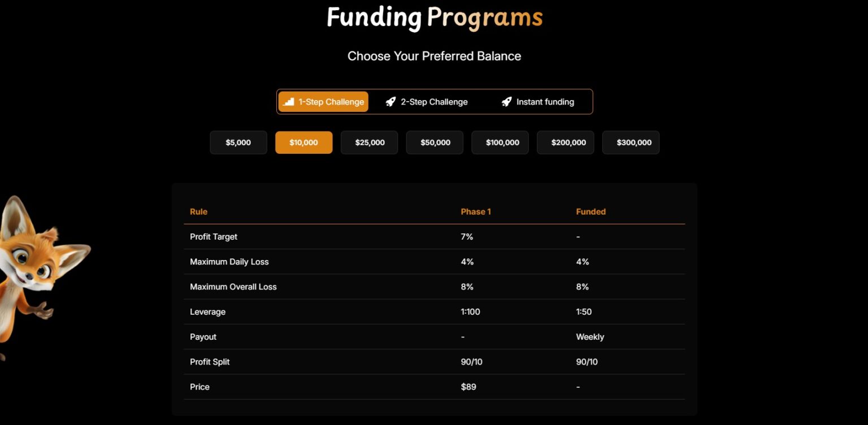Pick the $25,000 account balance
The width and height of the screenshot is (868, 425).
point(369,142)
